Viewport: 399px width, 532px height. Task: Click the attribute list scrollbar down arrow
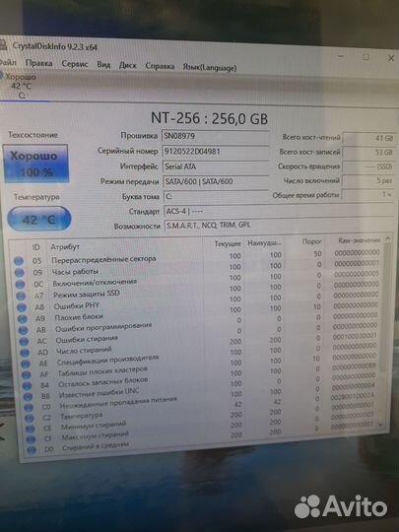click(x=380, y=425)
